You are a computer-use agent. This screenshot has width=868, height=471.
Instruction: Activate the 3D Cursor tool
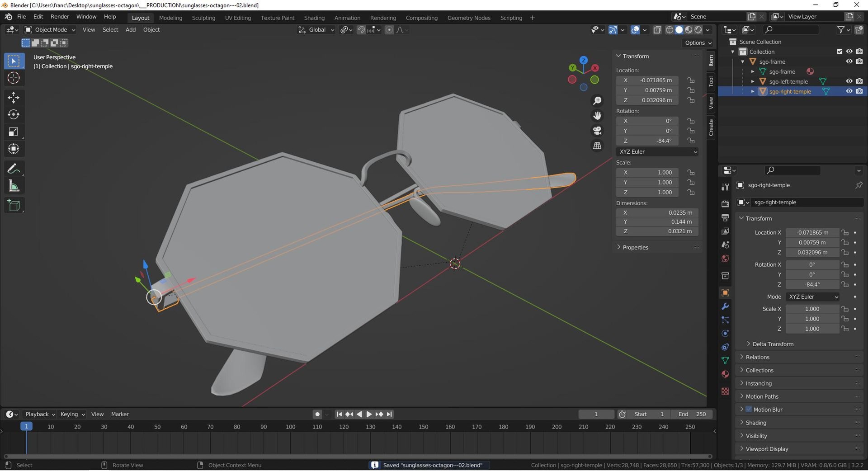coord(14,78)
